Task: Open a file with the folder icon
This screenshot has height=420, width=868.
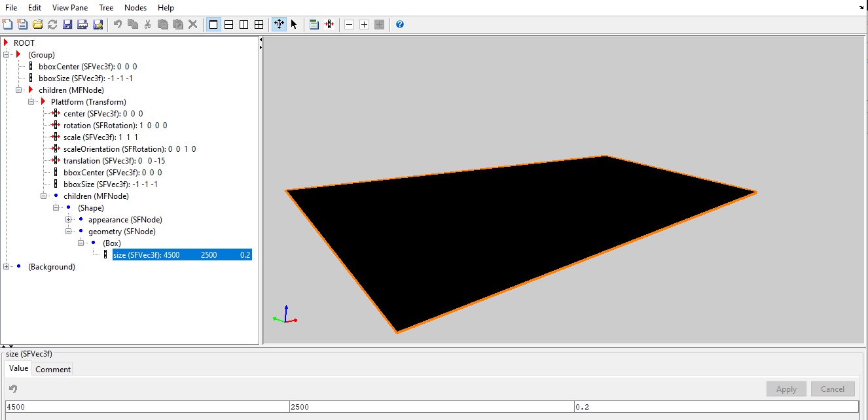Action: pyautogui.click(x=37, y=24)
